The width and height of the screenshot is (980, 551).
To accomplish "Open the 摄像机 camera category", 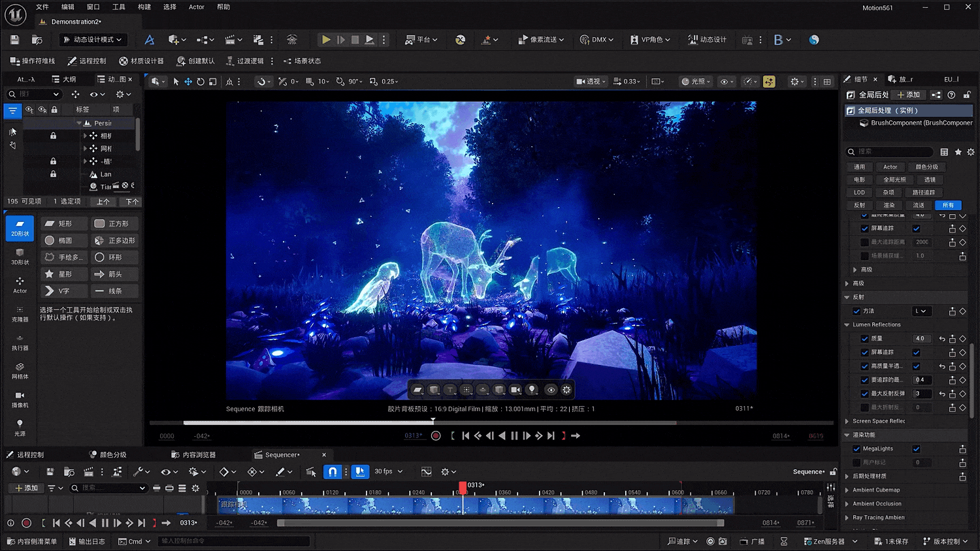I will (x=20, y=400).
